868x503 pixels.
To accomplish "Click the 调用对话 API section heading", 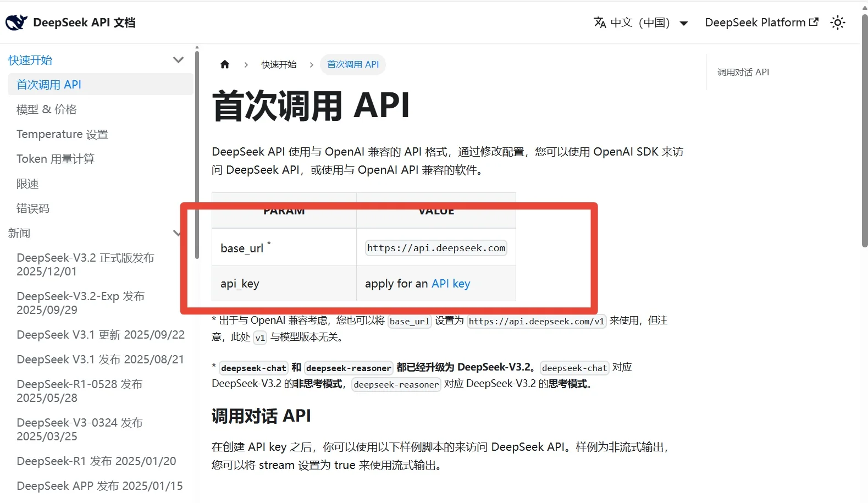I will (x=261, y=416).
